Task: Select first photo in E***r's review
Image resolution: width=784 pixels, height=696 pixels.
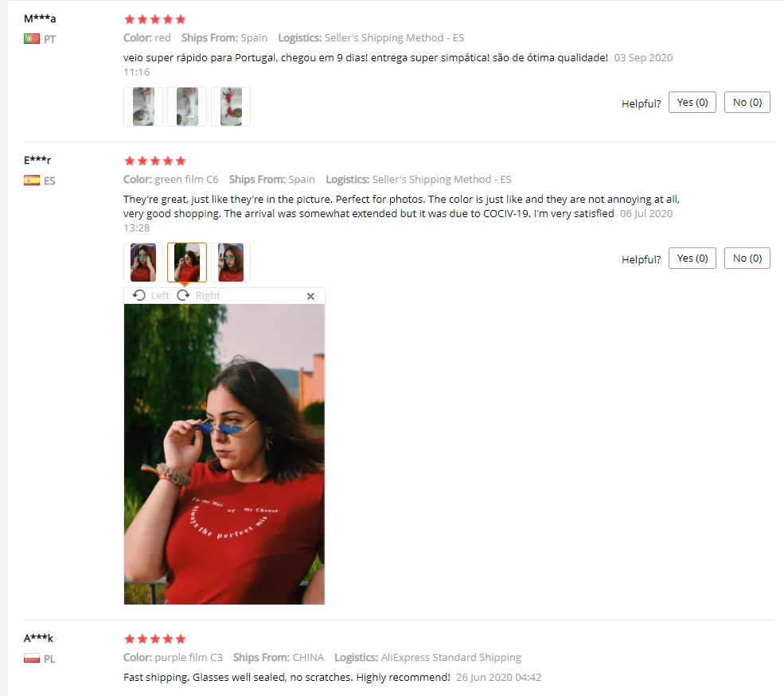Action: pos(143,262)
